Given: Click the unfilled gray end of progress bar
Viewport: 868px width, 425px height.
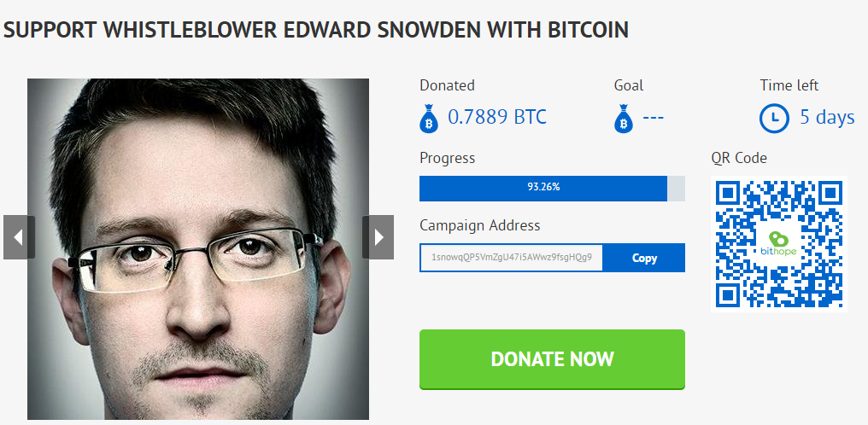Looking at the screenshot, I should point(676,189).
